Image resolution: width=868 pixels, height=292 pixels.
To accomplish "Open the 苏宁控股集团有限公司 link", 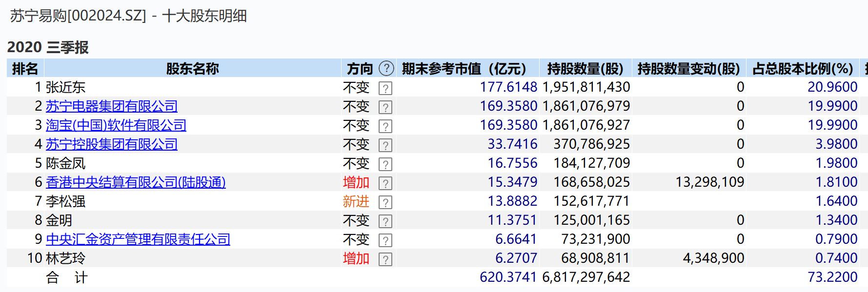I will point(111,144).
